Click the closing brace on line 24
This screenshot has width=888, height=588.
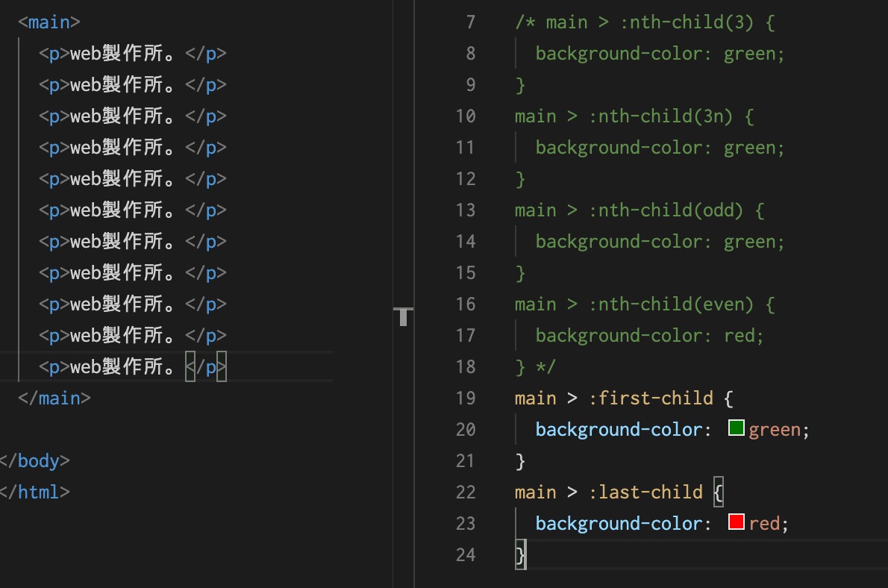click(520, 555)
